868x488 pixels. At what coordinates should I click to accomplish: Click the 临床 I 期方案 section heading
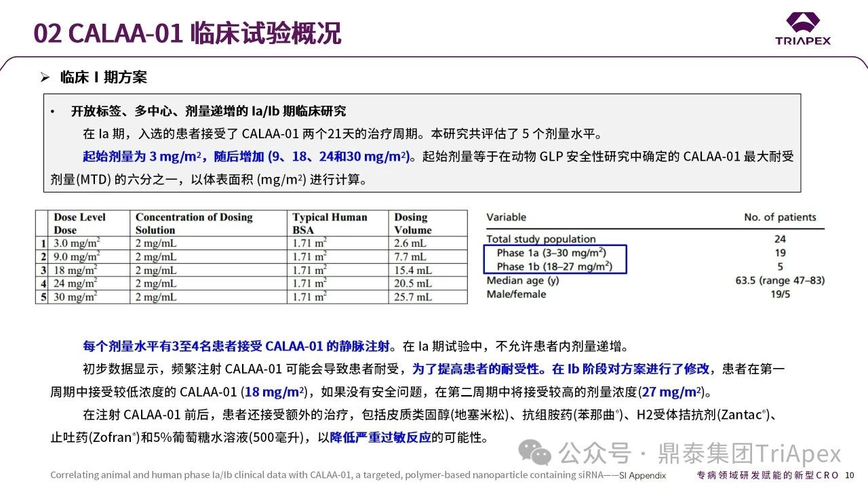point(103,77)
